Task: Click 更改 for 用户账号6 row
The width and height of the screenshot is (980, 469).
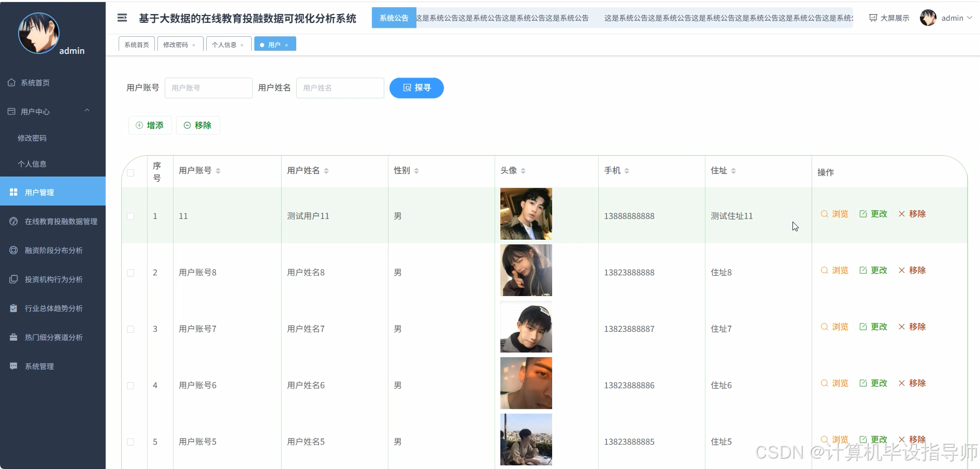Action: pos(873,383)
